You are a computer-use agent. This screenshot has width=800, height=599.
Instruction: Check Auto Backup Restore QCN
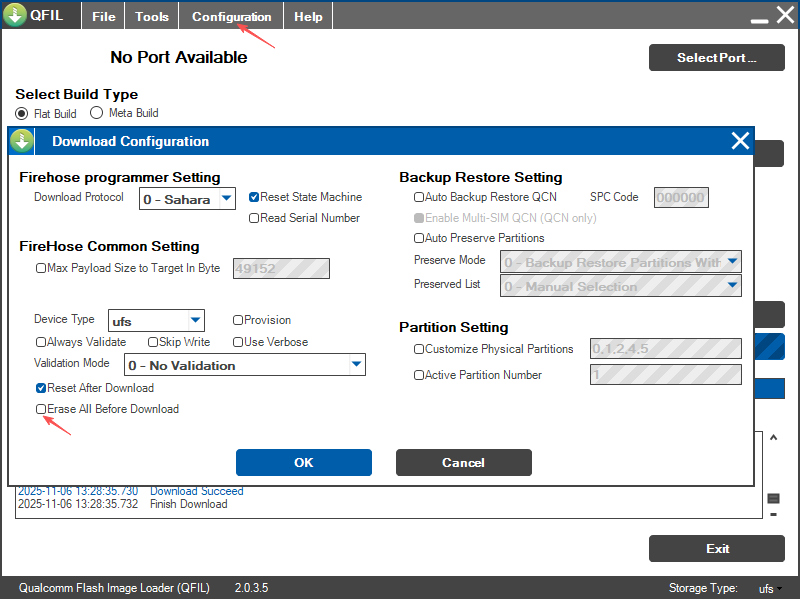pos(419,197)
